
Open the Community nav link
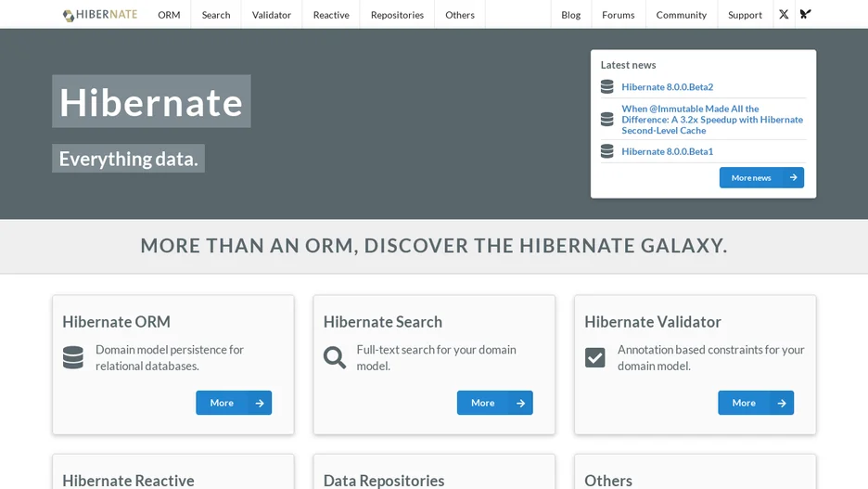[682, 15]
